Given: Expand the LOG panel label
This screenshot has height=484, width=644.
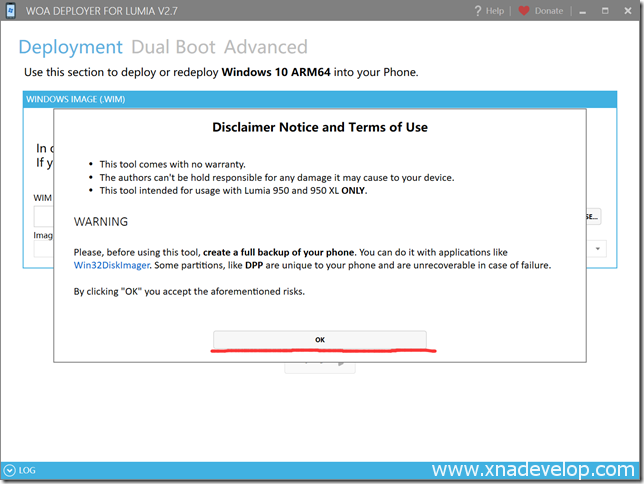Looking at the screenshot, I should pyautogui.click(x=27, y=469).
